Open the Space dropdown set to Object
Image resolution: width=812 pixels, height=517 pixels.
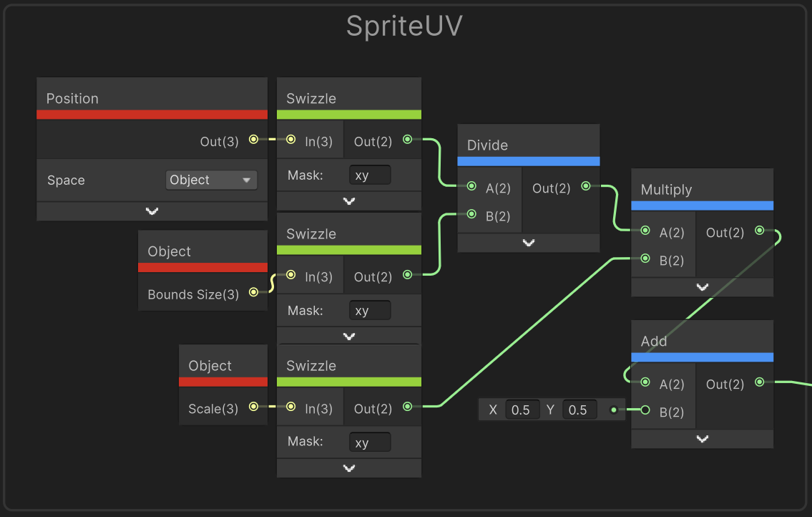tap(211, 180)
